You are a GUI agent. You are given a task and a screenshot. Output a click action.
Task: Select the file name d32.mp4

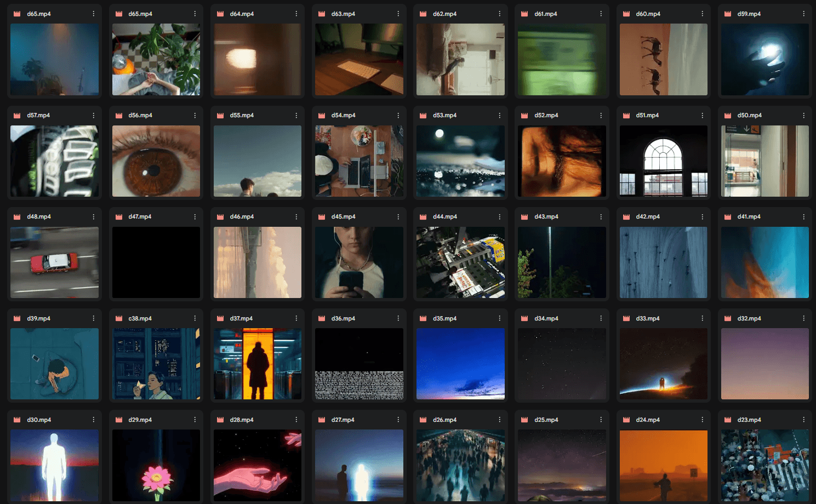(x=749, y=318)
